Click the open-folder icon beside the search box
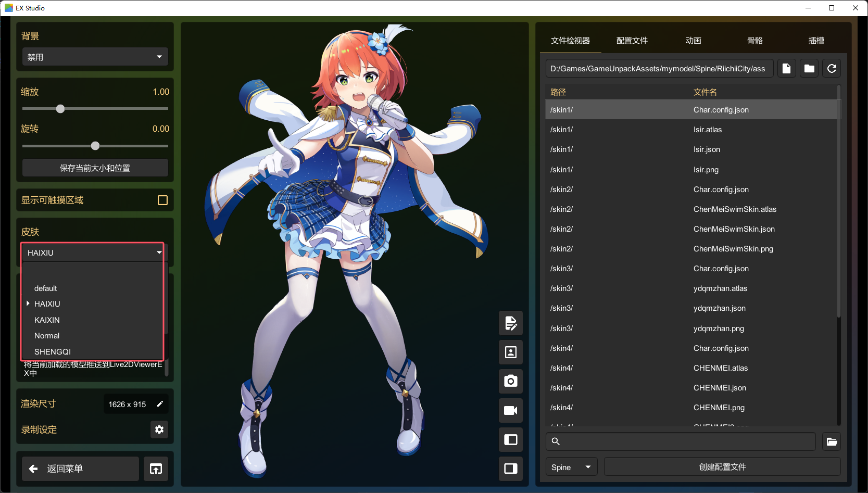868x493 pixels. tap(832, 441)
